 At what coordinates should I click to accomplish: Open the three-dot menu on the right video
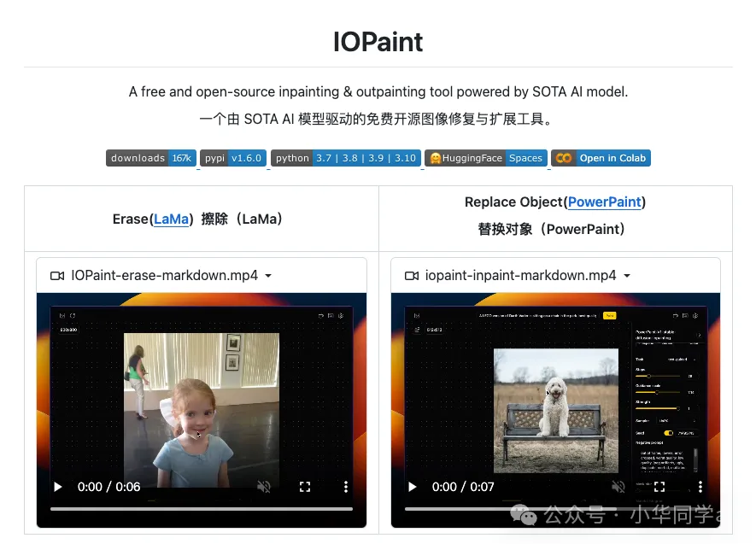(700, 486)
